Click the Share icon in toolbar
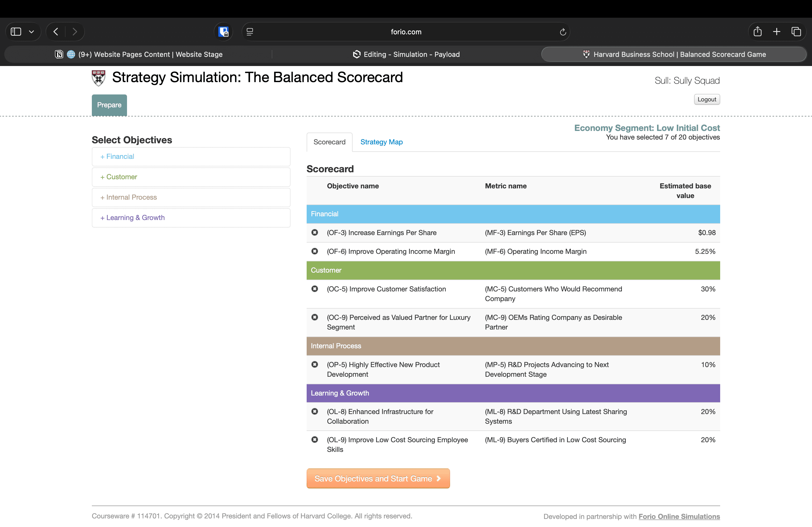This screenshot has height=527, width=812. (757, 32)
